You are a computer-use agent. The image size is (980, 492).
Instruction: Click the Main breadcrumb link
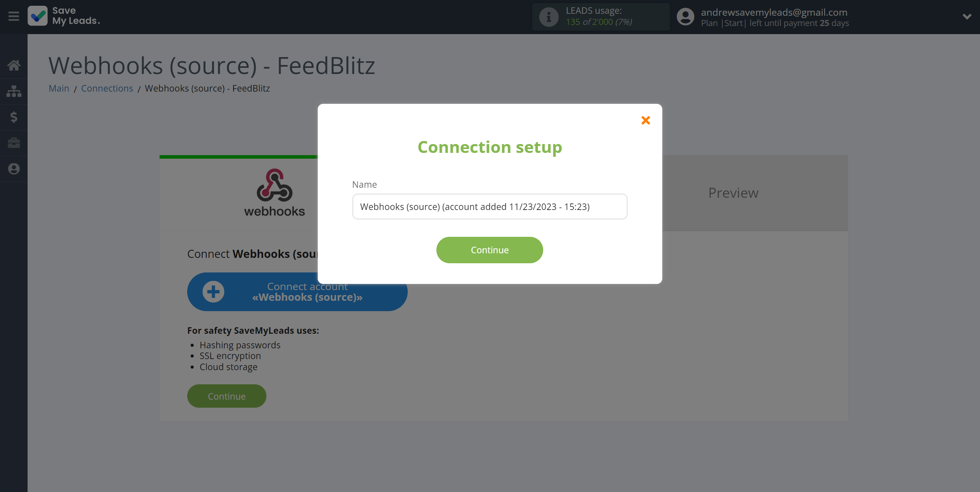tap(59, 88)
